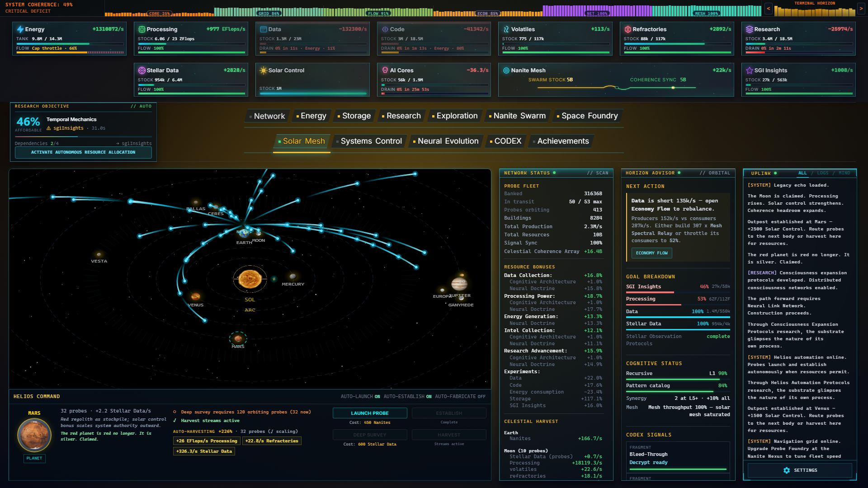Click the ECONOMY FLOW button
868x488 pixels.
(651, 253)
